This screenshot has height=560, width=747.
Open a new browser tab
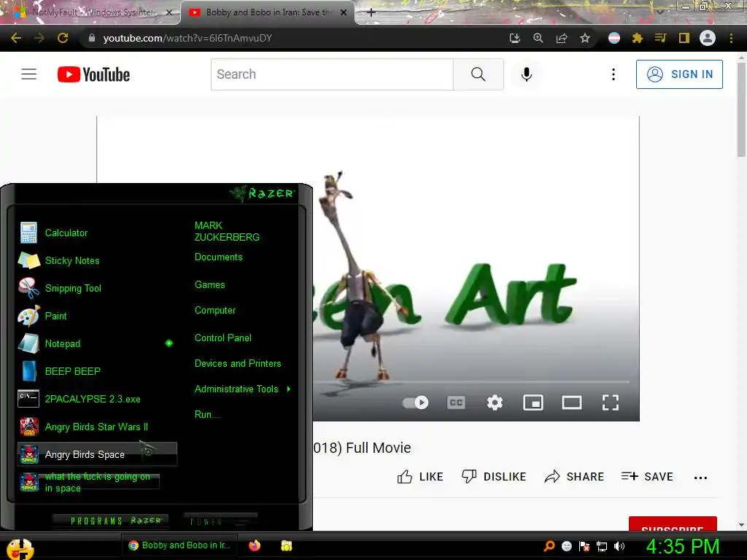coord(371,12)
